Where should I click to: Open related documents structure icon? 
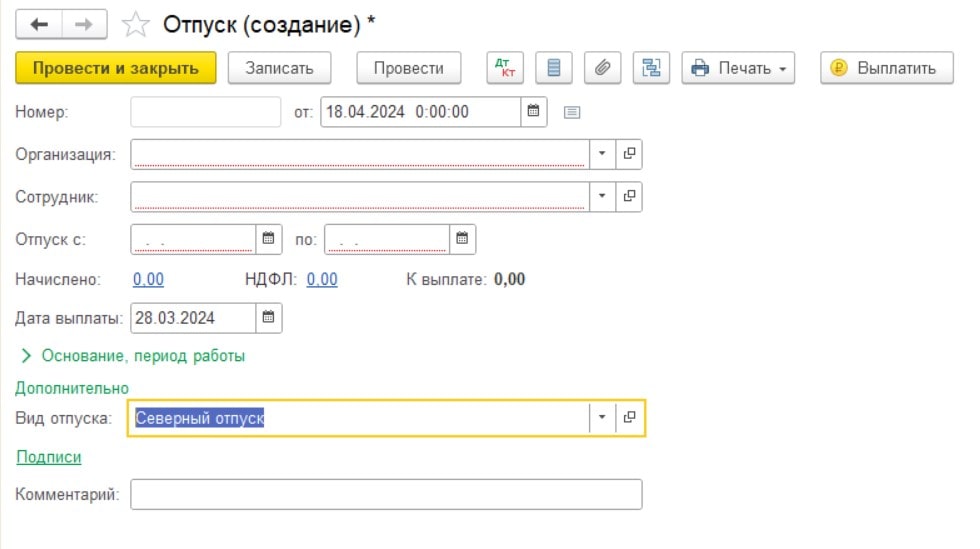pyautogui.click(x=651, y=68)
